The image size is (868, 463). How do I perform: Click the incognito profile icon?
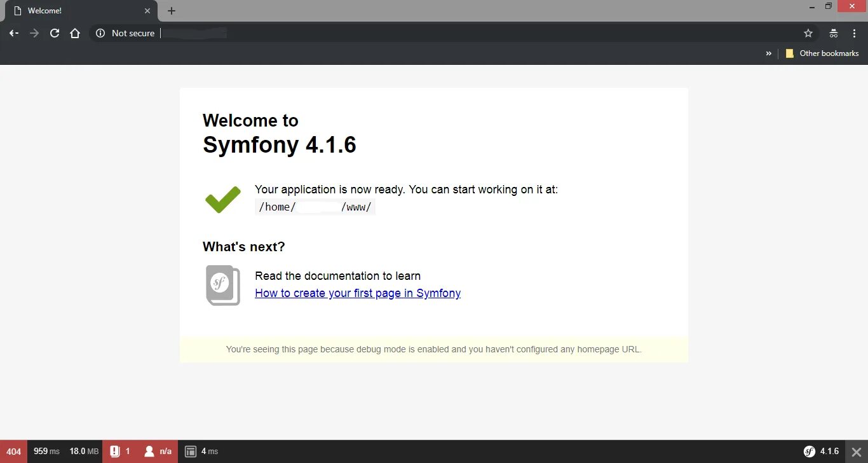(x=833, y=33)
